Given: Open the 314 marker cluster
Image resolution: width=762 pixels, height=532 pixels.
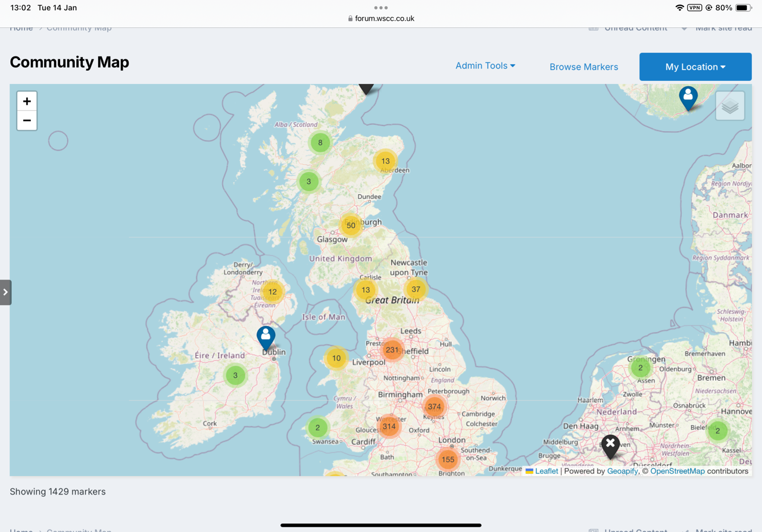Looking at the screenshot, I should tap(389, 426).
